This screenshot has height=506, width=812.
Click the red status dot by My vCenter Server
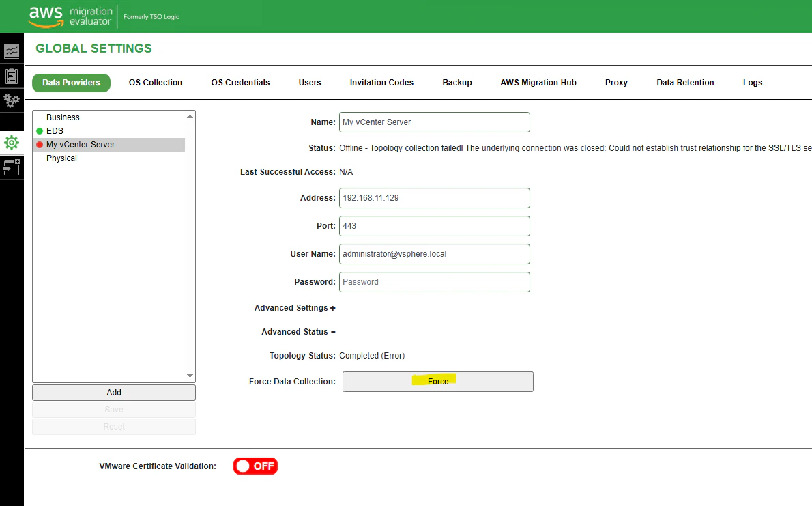point(40,145)
